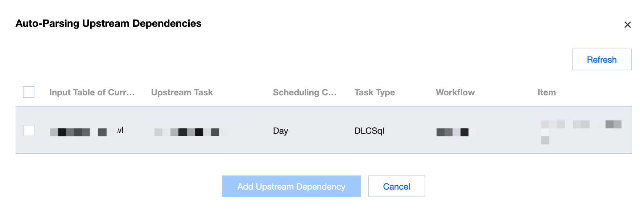Click the Task Type column header
The image size is (644, 211).
[374, 92]
